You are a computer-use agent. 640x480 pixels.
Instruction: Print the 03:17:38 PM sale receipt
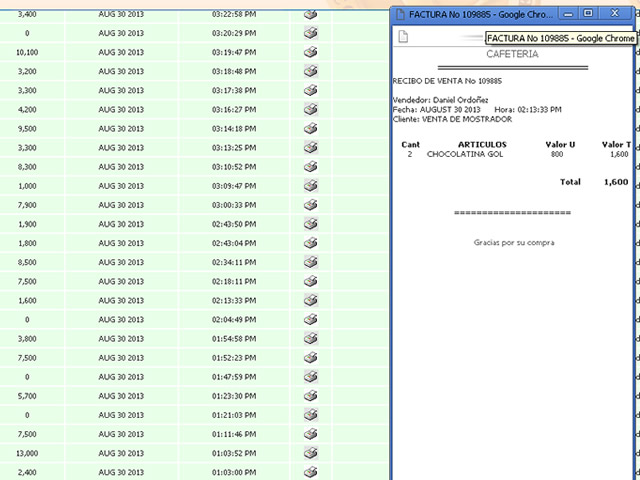(311, 90)
